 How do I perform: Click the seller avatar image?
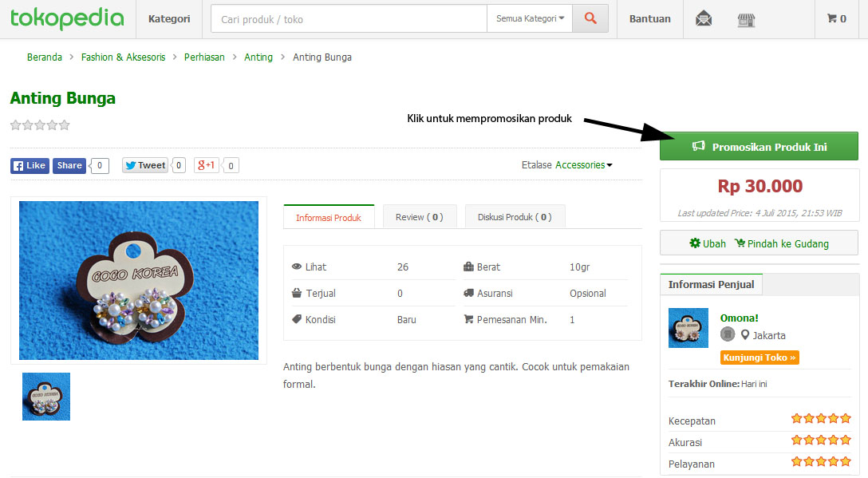pos(688,328)
